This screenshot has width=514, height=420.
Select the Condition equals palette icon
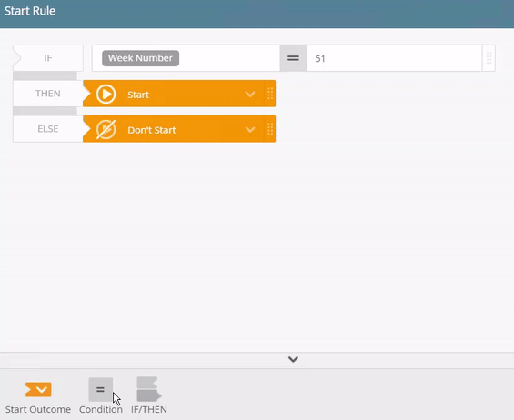coord(101,389)
